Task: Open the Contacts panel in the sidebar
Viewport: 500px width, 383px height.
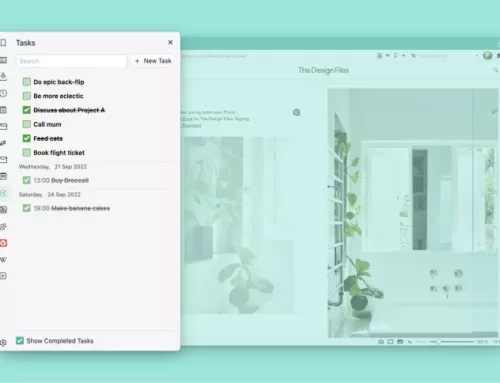Action: click(3, 227)
